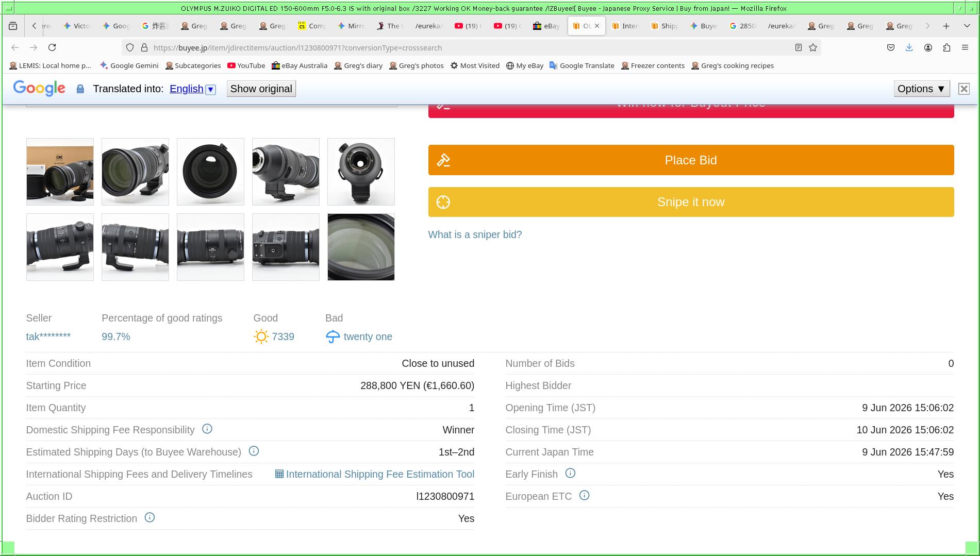Switch to the 'Mirro' tab

tap(351, 26)
